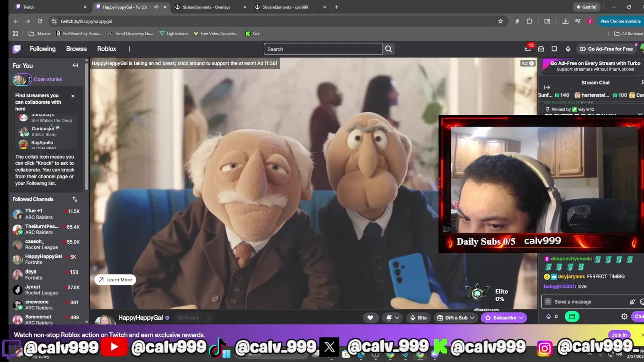Click New Chrome available button

click(621, 21)
